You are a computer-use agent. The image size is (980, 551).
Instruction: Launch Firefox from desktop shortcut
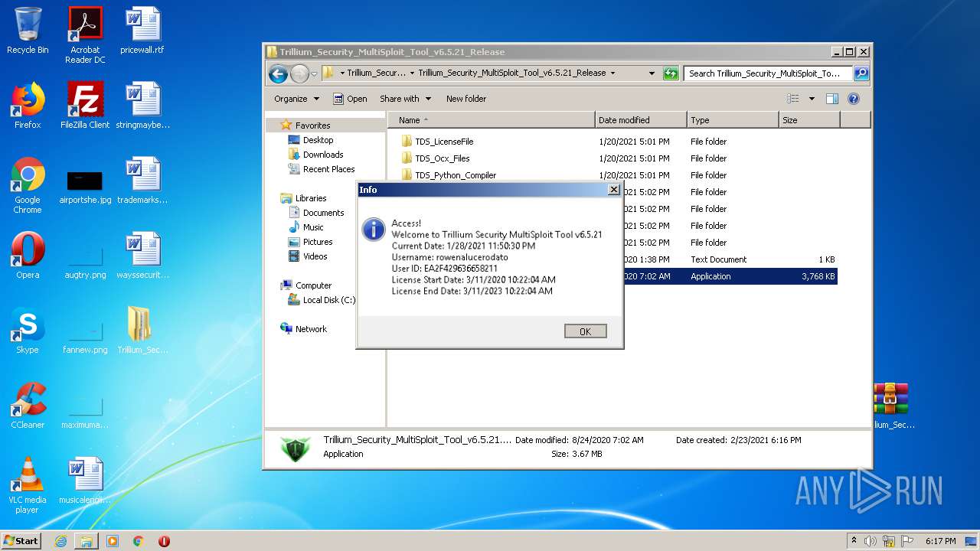(x=28, y=106)
